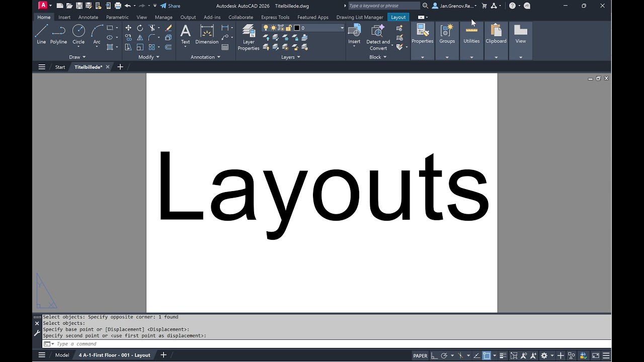This screenshot has width=644, height=362.
Task: Activate the Trim scissors tool
Action: [x=152, y=28]
